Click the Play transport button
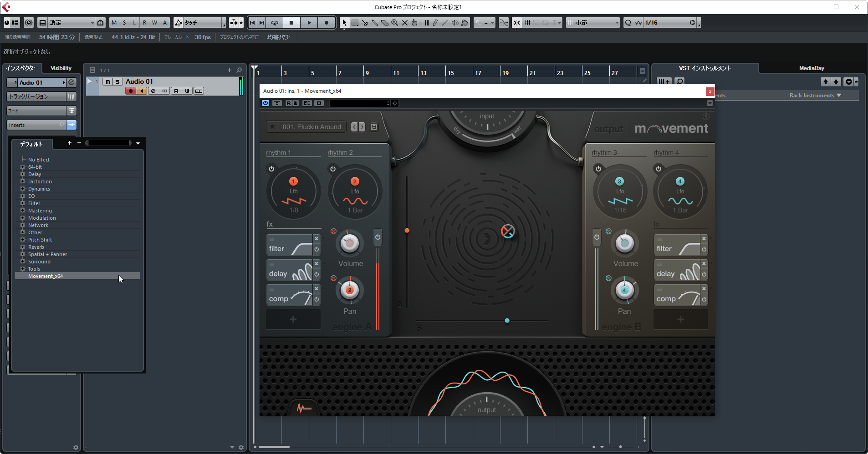 coord(309,22)
